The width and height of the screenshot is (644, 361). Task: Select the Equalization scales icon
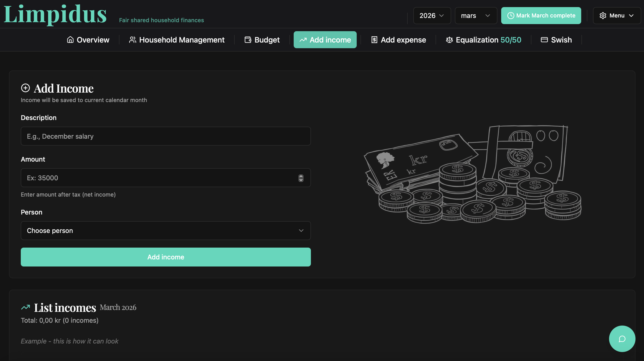[x=449, y=39]
